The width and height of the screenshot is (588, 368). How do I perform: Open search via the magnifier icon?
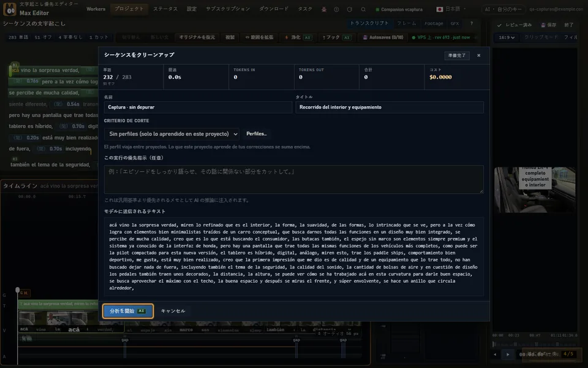[363, 9]
